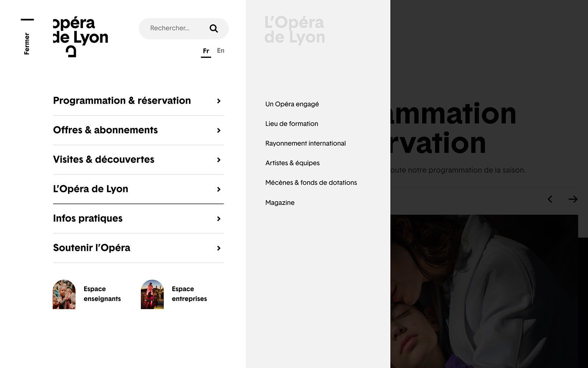Switch the language to English
The image size is (588, 368).
pyautogui.click(x=220, y=50)
